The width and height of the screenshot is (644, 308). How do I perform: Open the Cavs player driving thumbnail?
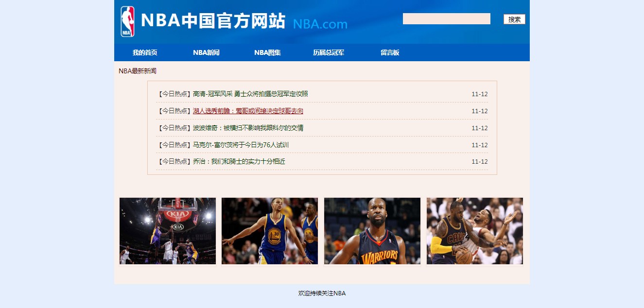(475, 231)
